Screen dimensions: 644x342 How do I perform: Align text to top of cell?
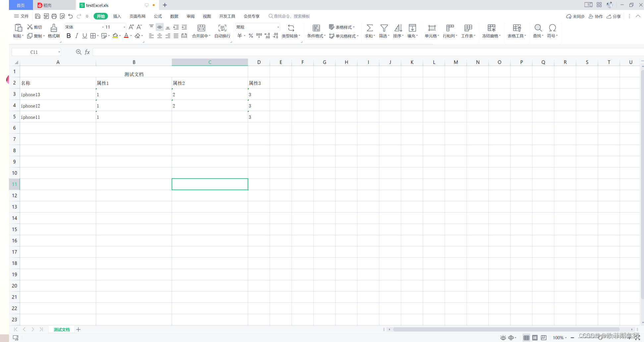pos(151,27)
